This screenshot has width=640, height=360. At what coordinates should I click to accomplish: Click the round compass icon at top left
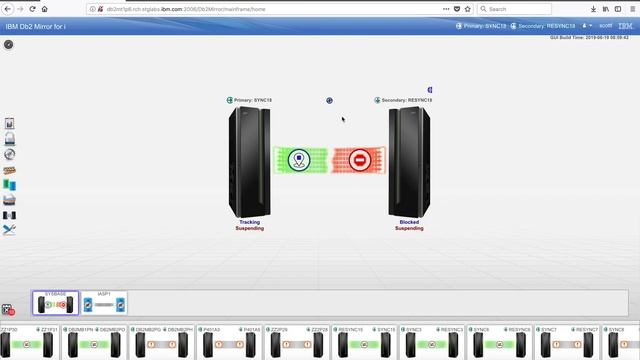click(9, 44)
